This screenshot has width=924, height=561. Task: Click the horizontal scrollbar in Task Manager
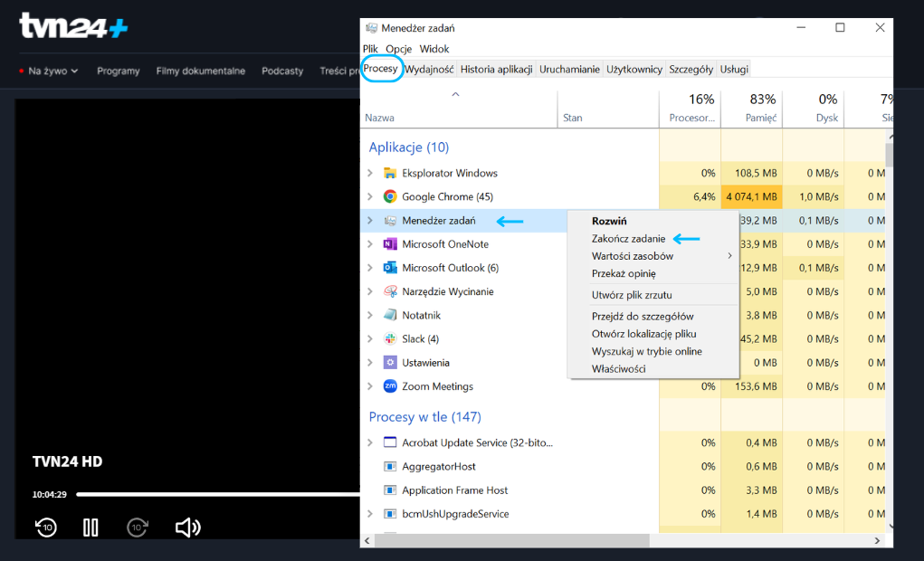pos(511,540)
